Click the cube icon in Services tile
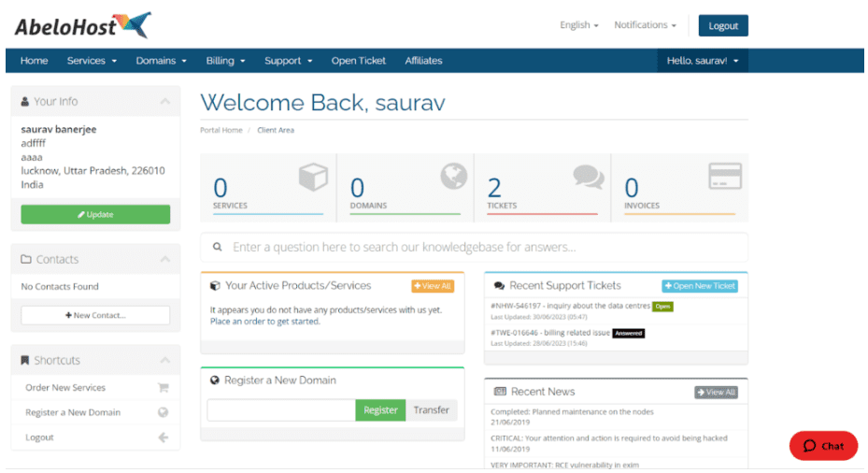This screenshot has height=473, width=868. 313,178
